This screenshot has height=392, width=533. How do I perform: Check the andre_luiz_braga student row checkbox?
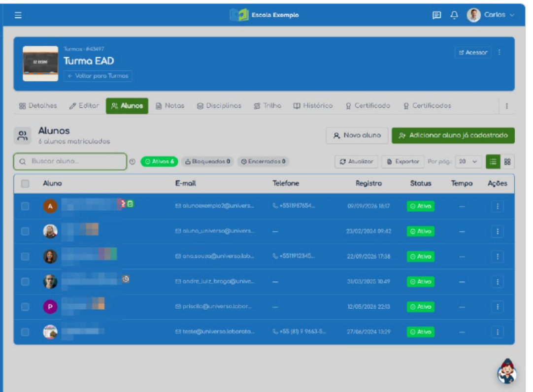[25, 282]
